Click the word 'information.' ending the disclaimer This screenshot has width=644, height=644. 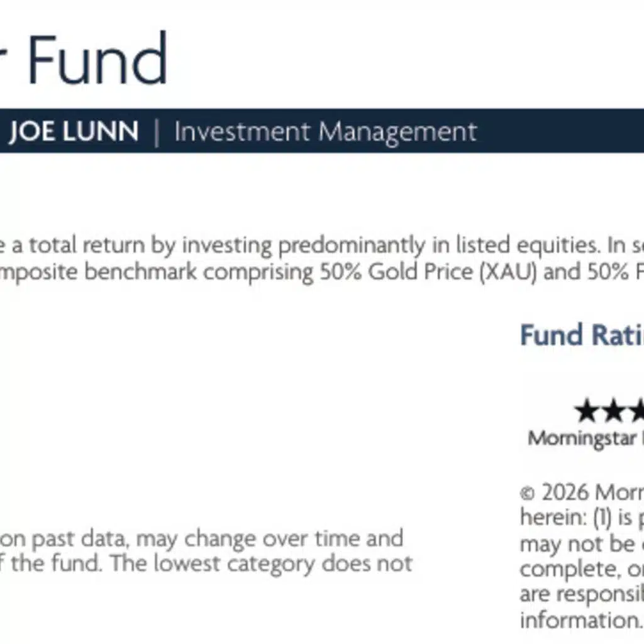point(580,620)
